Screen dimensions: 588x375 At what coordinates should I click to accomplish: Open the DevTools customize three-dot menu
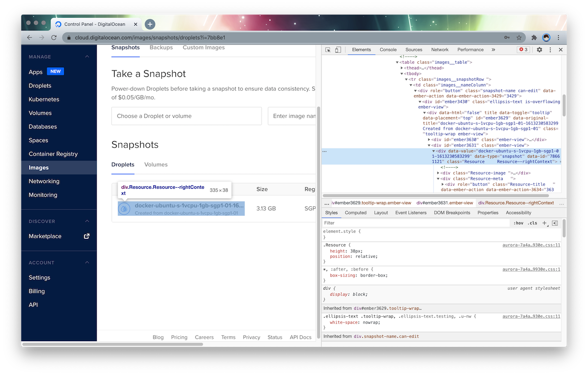click(550, 50)
